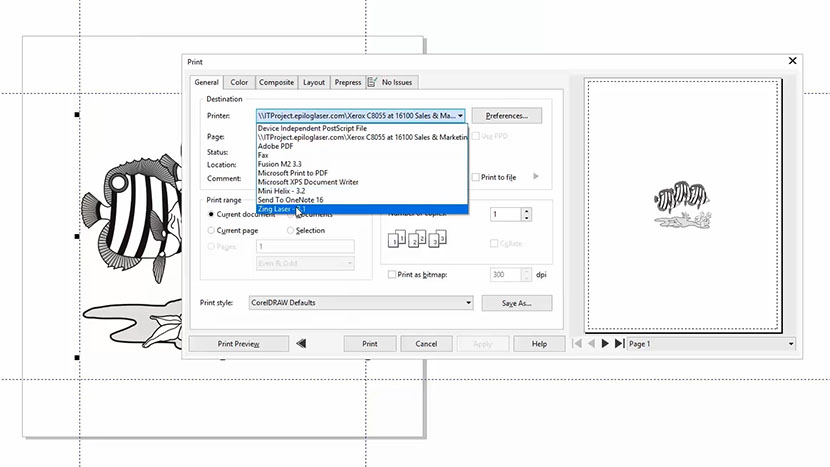This screenshot has height=467, width=830.
Task: Click the arrow next to Print to file
Action: point(536,177)
